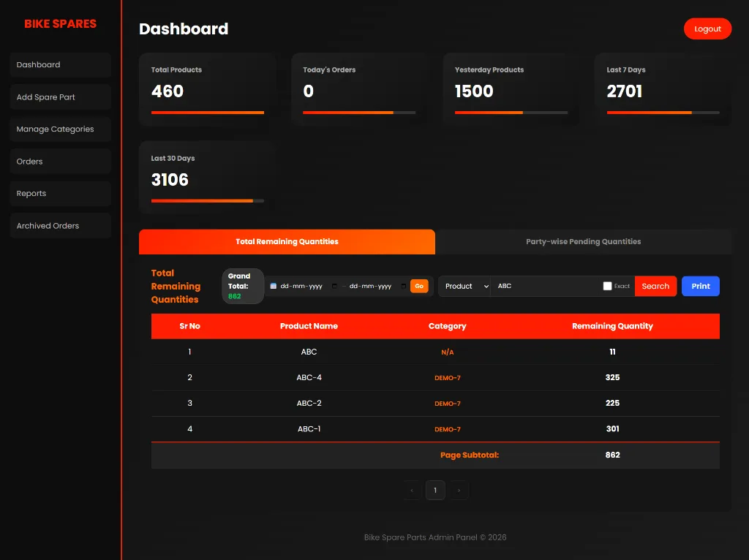Click the Logout button
The width and height of the screenshot is (749, 560).
click(707, 29)
